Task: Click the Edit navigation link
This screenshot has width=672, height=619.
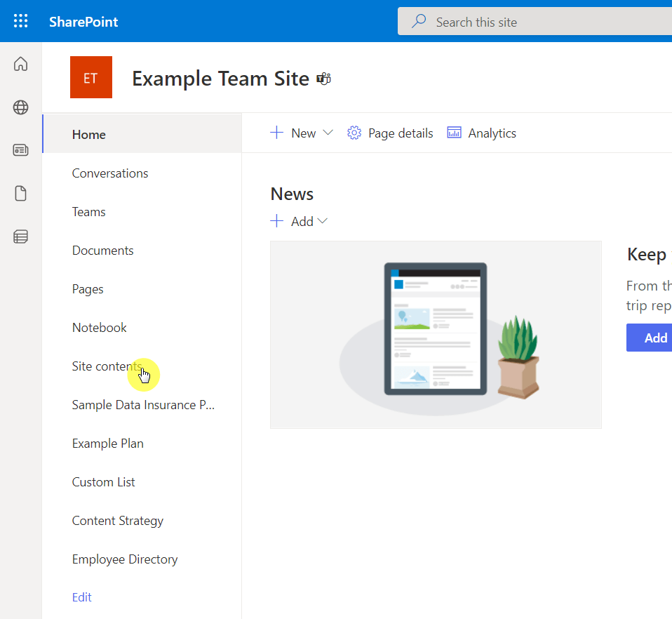Action: (x=82, y=597)
